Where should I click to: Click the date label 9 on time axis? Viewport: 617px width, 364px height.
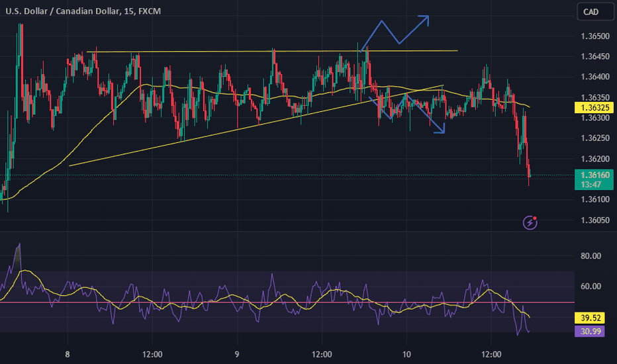pyautogui.click(x=237, y=355)
